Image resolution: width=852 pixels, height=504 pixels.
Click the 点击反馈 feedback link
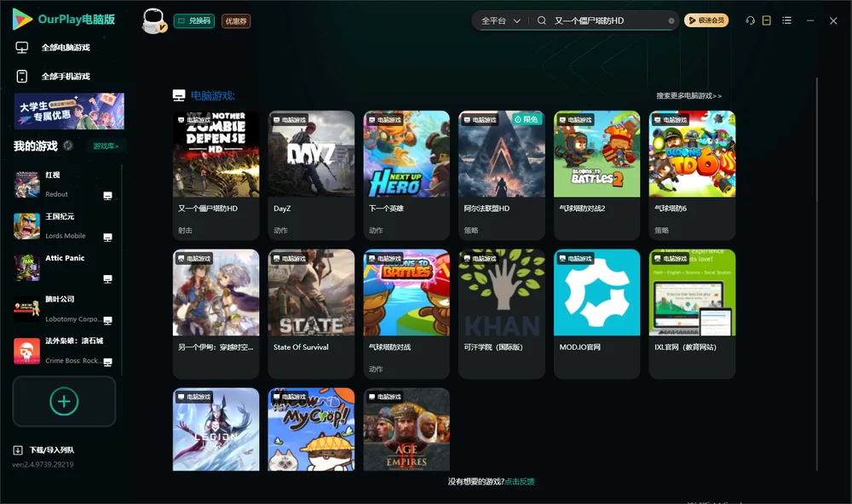(520, 481)
